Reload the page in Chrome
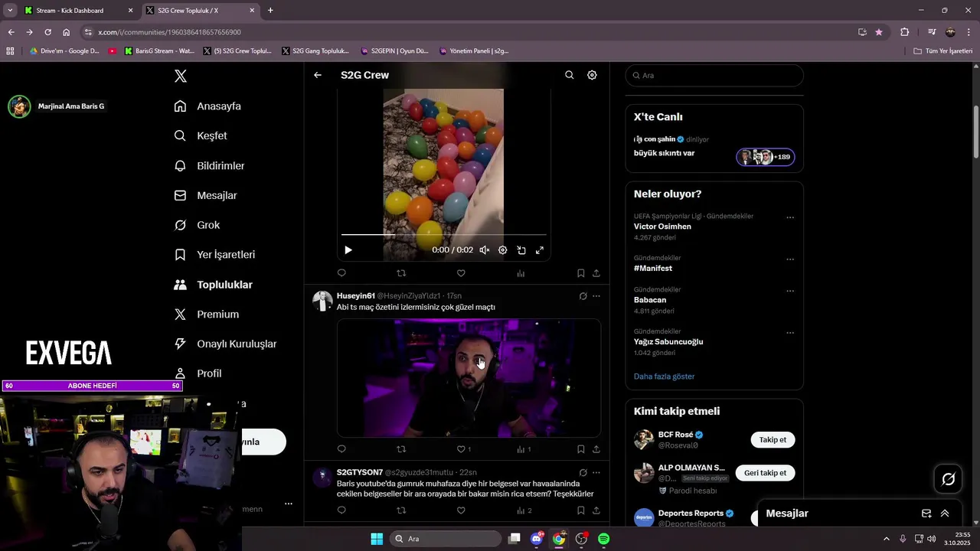 tap(47, 32)
